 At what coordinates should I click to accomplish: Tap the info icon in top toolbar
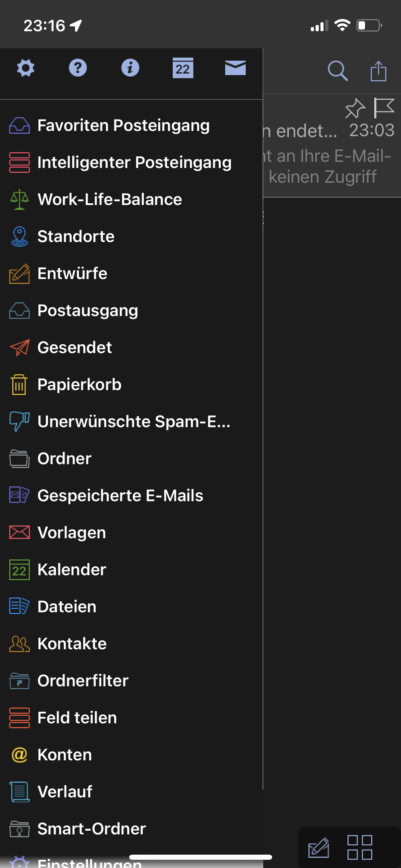click(130, 68)
